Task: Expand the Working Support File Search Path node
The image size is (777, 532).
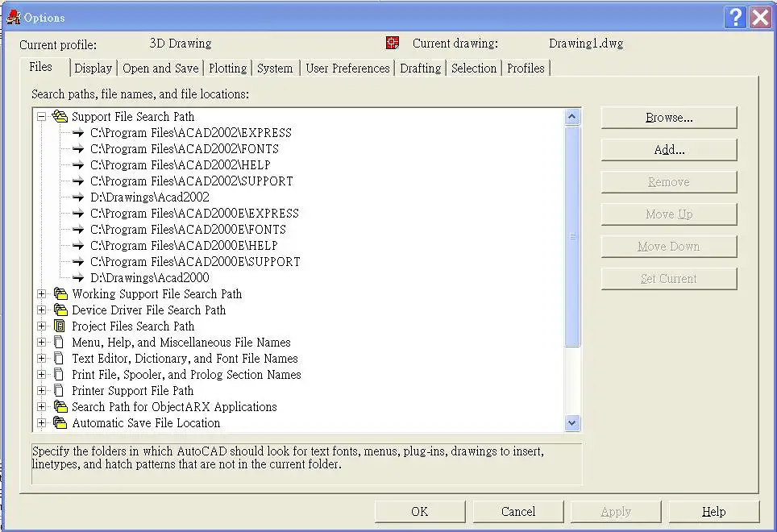Action: (x=42, y=293)
